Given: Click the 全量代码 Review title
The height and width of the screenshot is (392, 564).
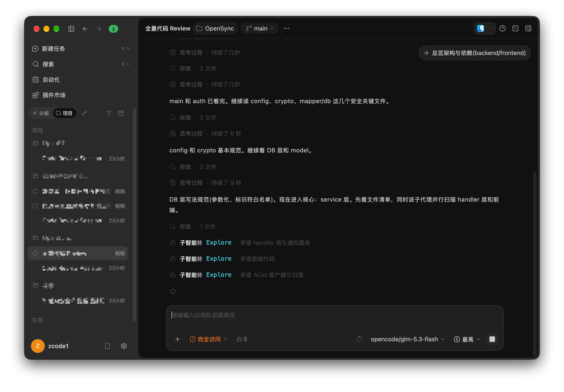Looking at the screenshot, I should [x=168, y=29].
